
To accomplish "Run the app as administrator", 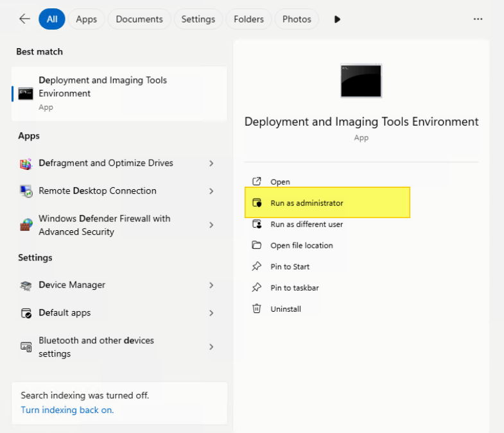I will [x=306, y=203].
